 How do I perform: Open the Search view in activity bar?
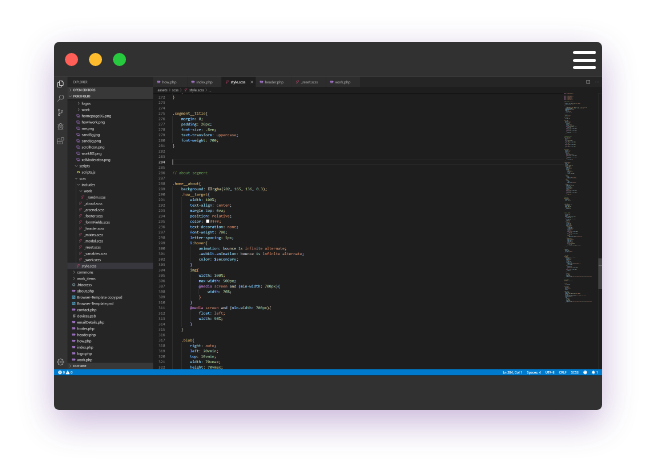[61, 98]
